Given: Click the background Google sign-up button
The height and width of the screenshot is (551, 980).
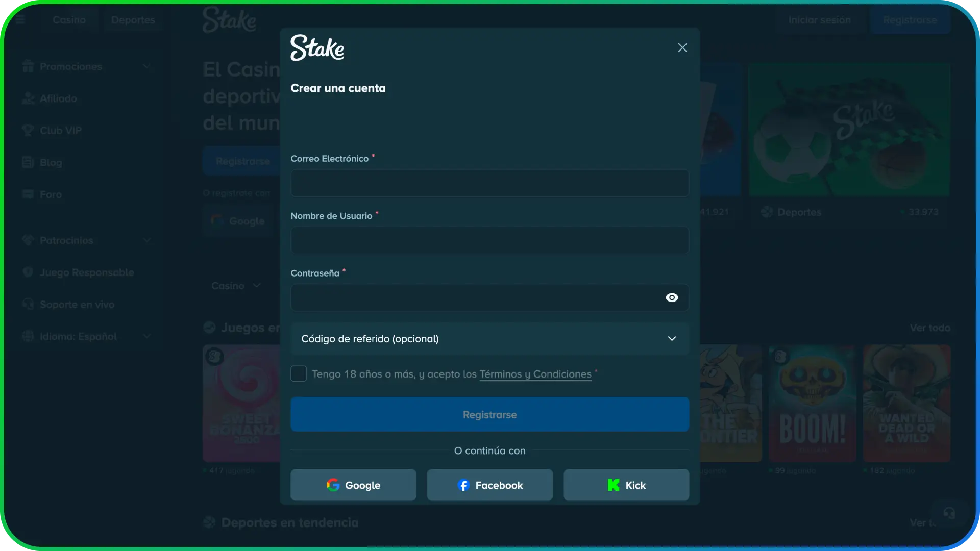Looking at the screenshot, I should 239,221.
